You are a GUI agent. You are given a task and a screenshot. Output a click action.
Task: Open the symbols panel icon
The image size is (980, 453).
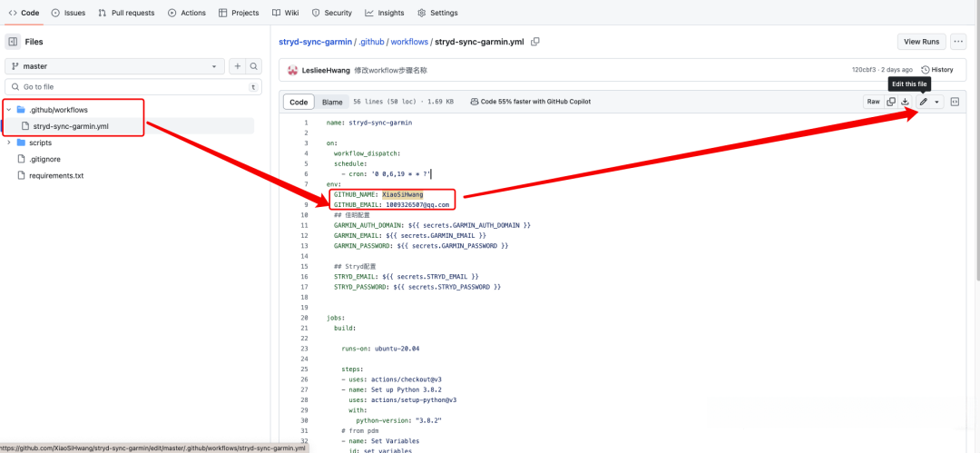(955, 102)
